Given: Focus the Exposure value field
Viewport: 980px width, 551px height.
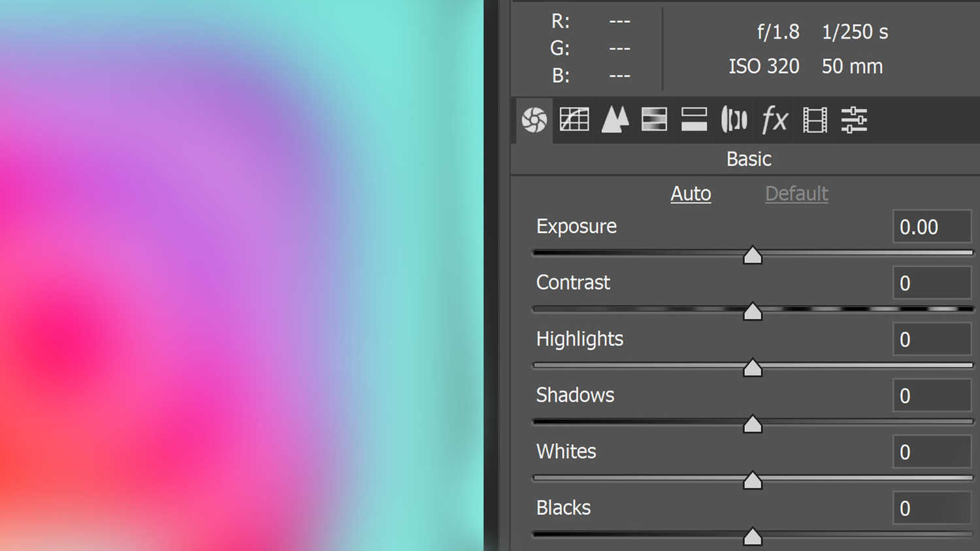Looking at the screenshot, I should pyautogui.click(x=931, y=227).
